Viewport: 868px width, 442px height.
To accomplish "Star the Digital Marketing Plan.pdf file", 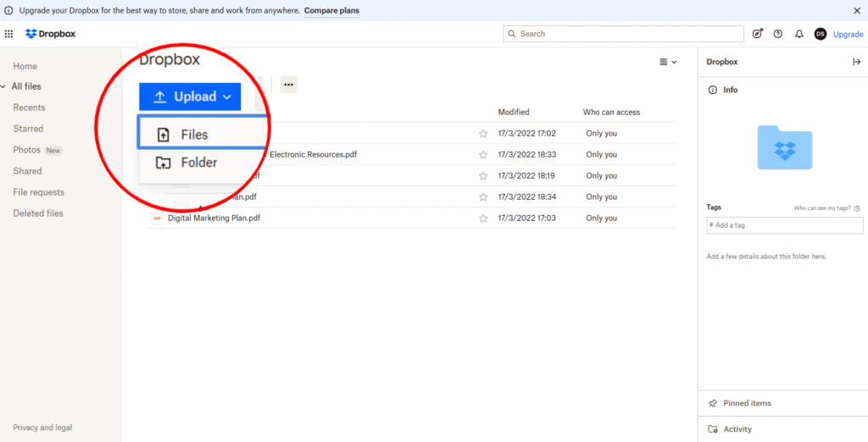I will [x=483, y=218].
